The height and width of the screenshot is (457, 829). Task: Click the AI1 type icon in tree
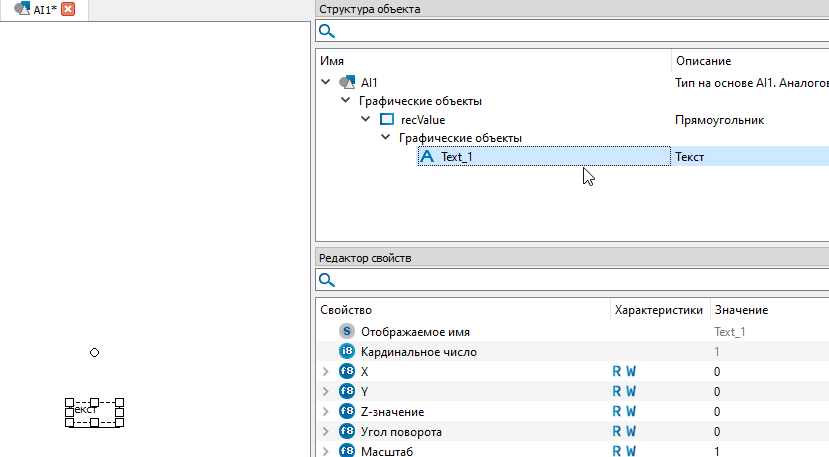(347, 82)
